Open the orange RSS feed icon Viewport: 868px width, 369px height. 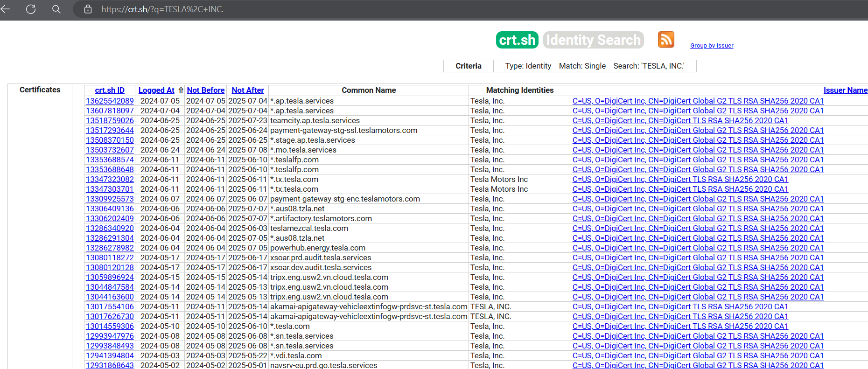666,40
